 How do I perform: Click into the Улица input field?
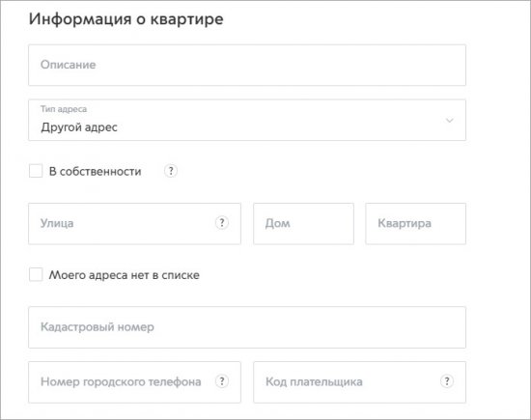(x=135, y=224)
